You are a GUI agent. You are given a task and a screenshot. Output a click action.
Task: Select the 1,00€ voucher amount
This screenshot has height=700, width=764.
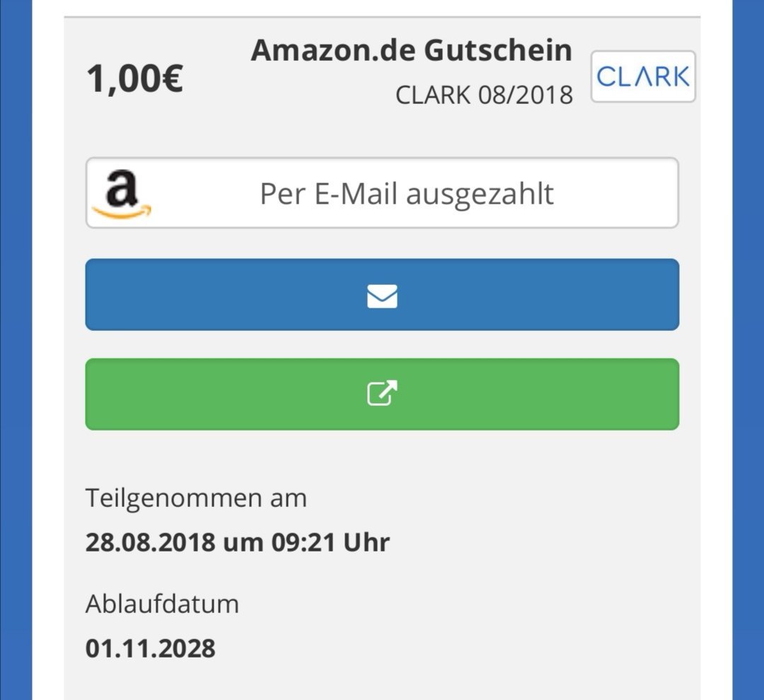(x=134, y=78)
